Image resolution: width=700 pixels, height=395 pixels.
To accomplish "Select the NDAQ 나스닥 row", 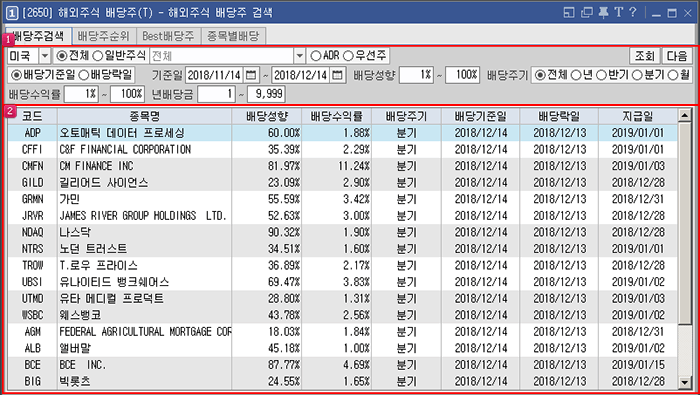I will click(342, 232).
